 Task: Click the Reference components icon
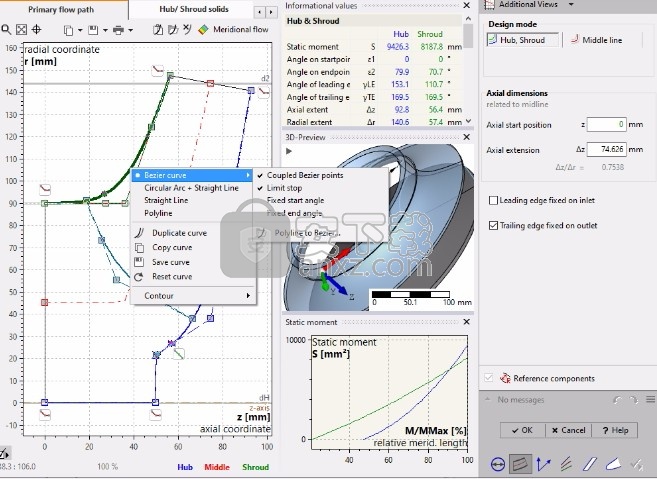coord(505,378)
